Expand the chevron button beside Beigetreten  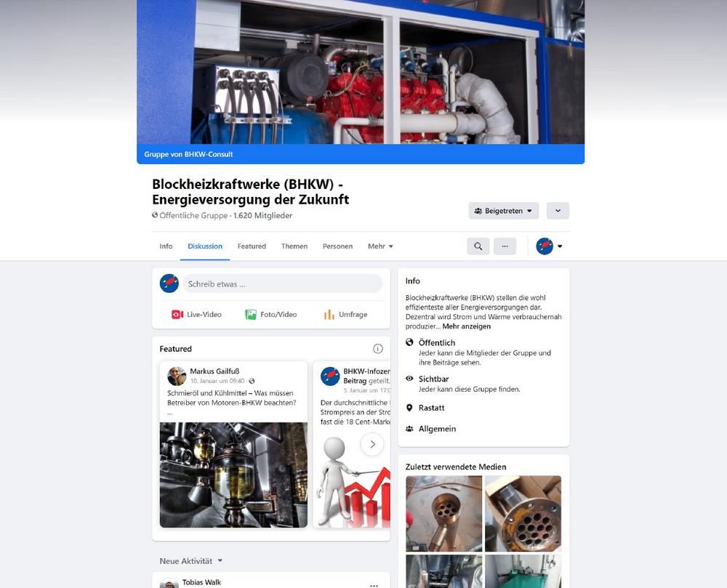(558, 211)
